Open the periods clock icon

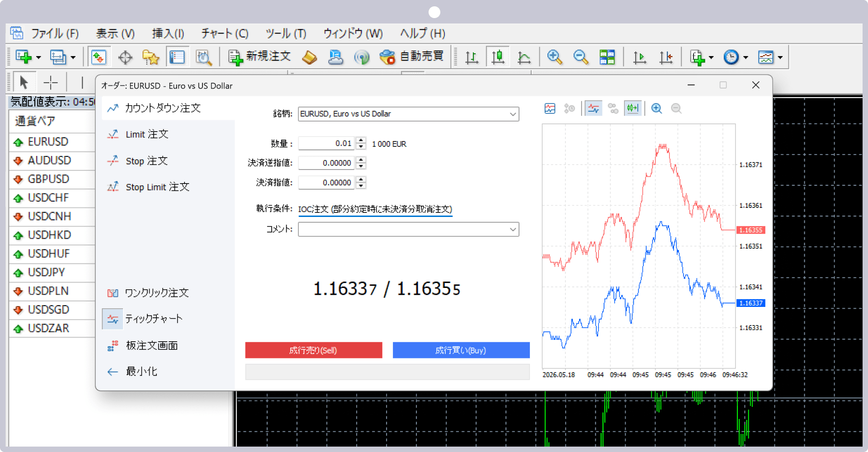click(731, 57)
